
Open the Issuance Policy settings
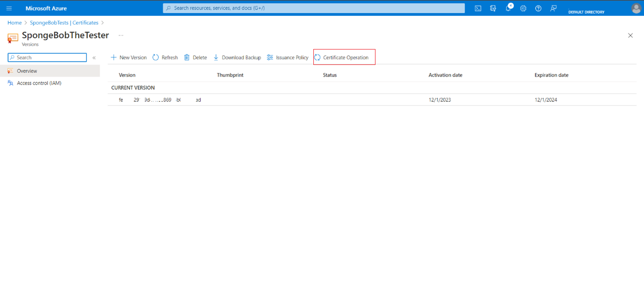pyautogui.click(x=288, y=57)
